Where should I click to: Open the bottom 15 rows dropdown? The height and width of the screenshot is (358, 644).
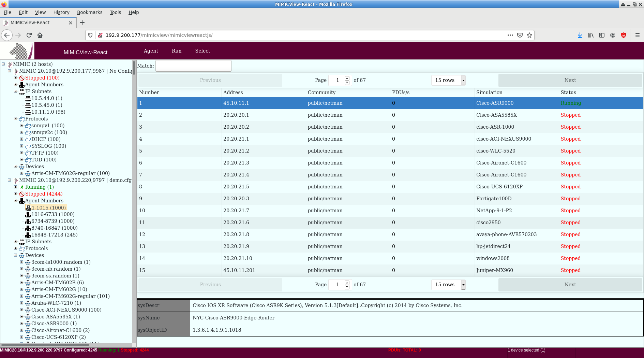click(448, 285)
